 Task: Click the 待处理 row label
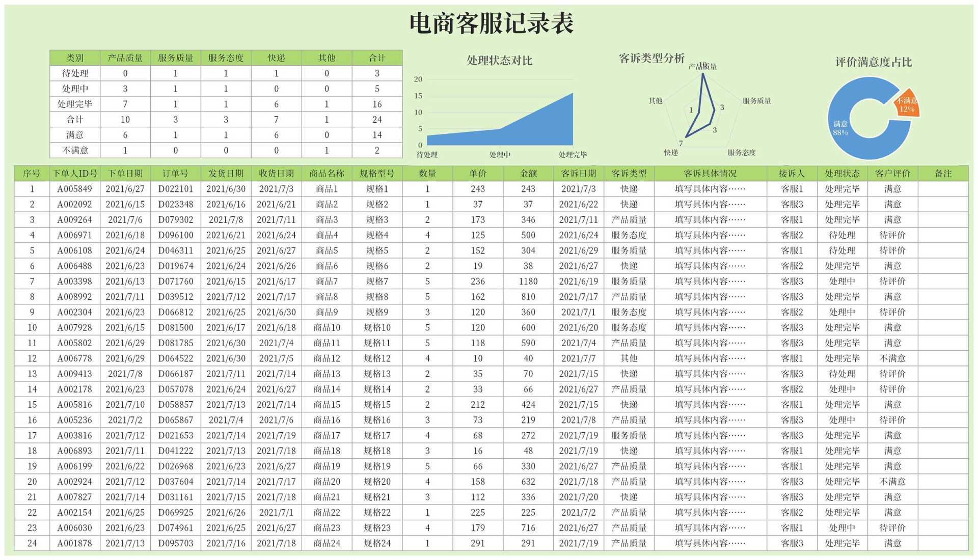click(x=74, y=73)
